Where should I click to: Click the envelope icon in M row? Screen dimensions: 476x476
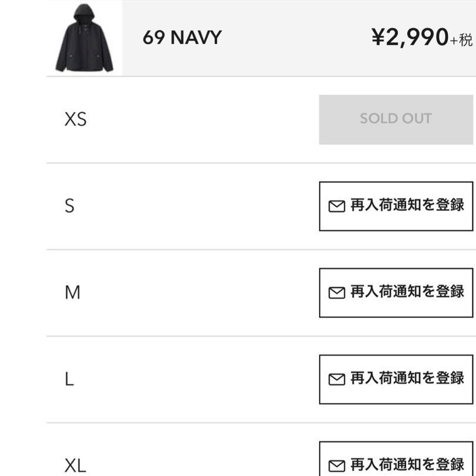336,293
